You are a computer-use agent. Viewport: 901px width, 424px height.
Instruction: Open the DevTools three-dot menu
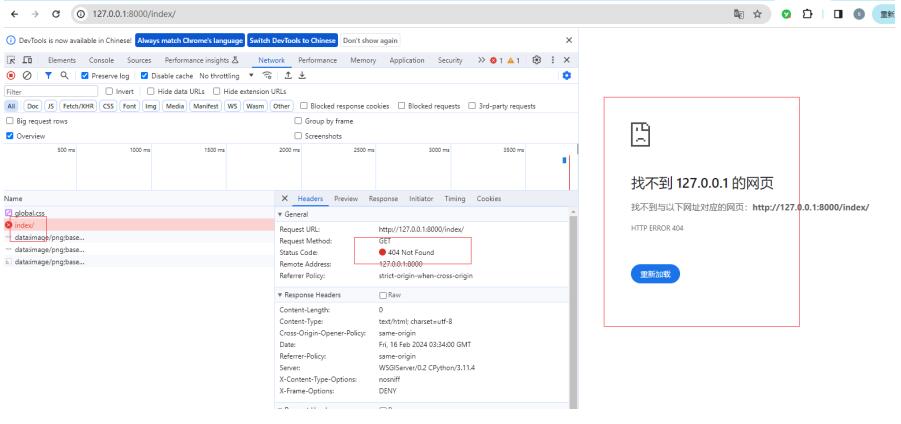point(553,60)
